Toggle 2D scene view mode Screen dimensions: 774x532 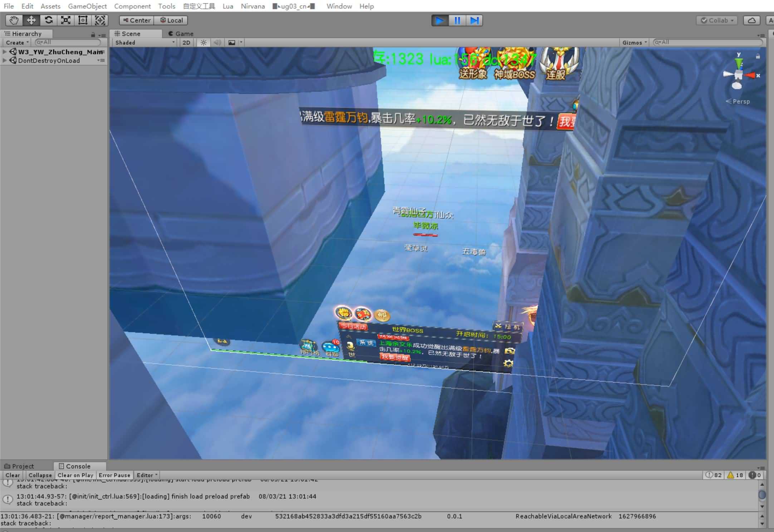click(186, 43)
